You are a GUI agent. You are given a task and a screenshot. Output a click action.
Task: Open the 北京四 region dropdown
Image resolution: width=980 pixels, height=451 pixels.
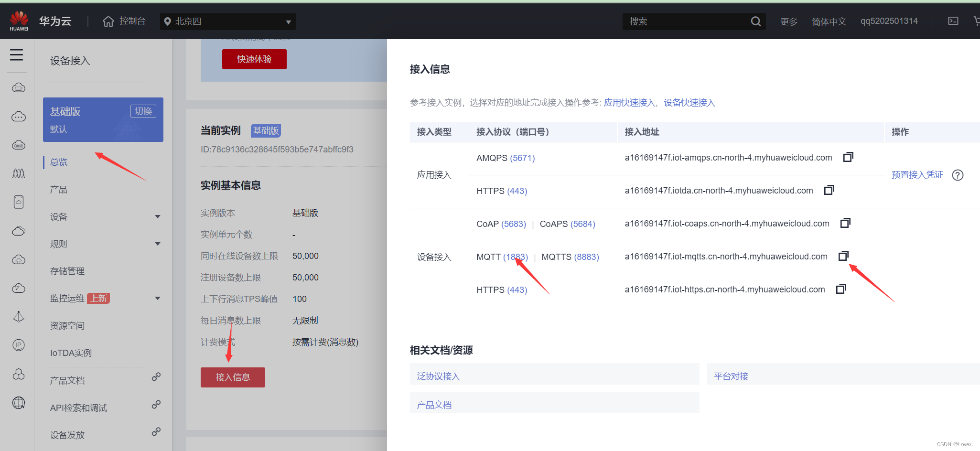pyautogui.click(x=228, y=21)
